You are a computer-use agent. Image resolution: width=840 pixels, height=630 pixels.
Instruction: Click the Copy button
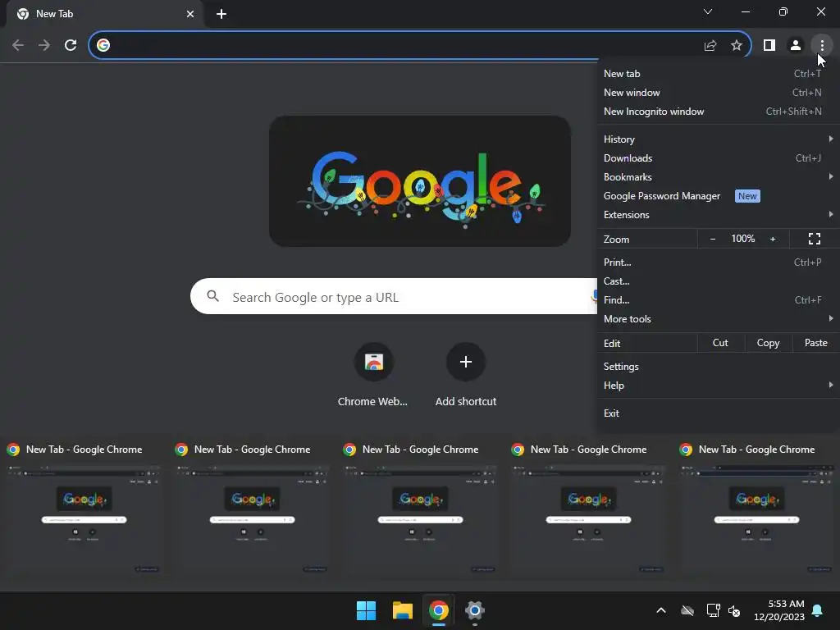(x=768, y=343)
